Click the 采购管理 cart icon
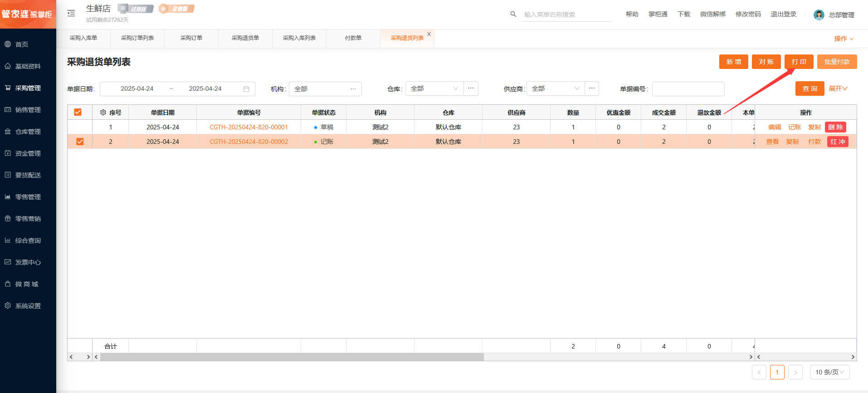868x393 pixels. point(8,88)
